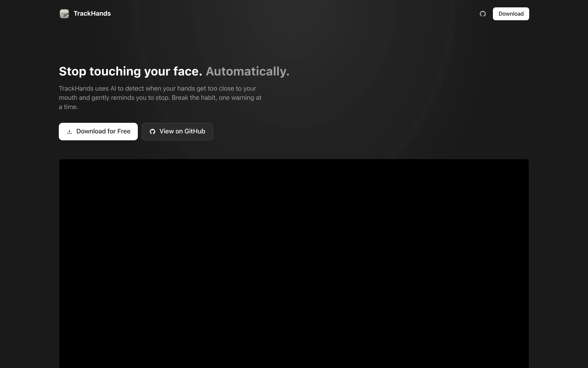Click the "Stop touching your face." heading
This screenshot has height=368, width=588.
point(130,71)
